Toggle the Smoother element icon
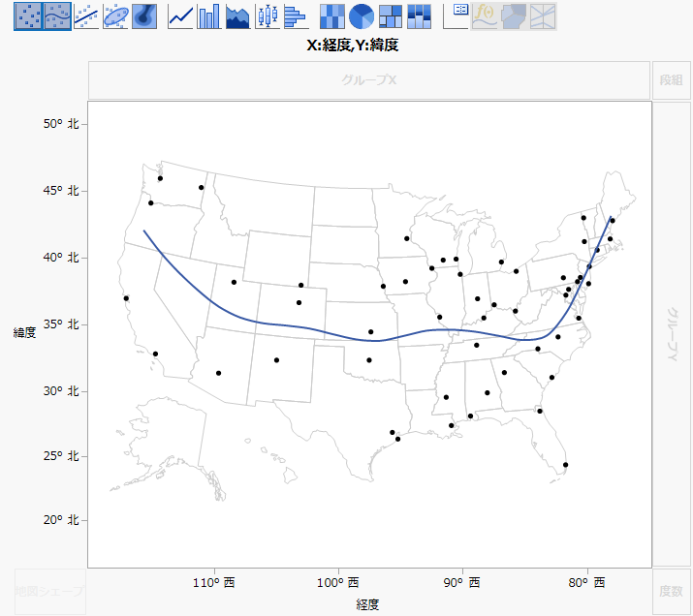693x616 pixels. 57,16
